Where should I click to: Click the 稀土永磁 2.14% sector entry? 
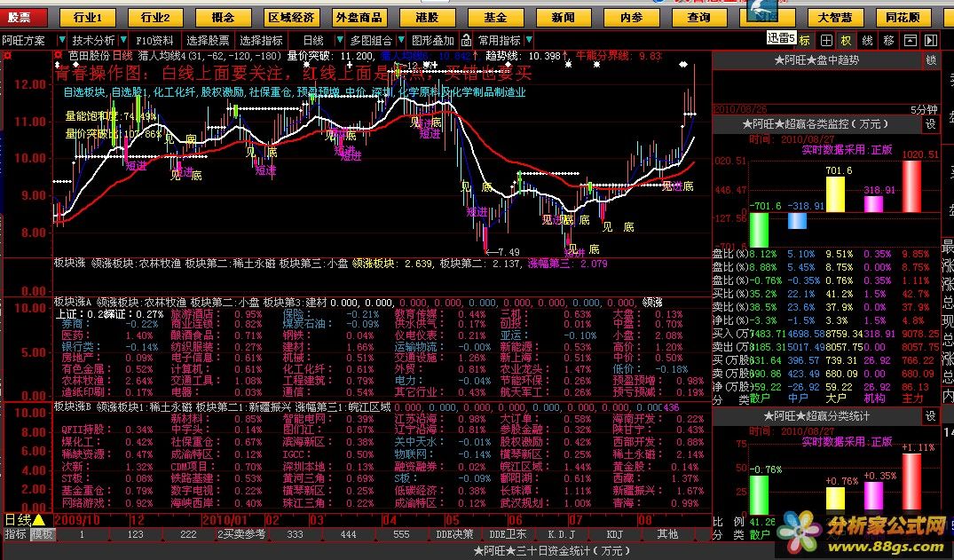click(x=658, y=454)
